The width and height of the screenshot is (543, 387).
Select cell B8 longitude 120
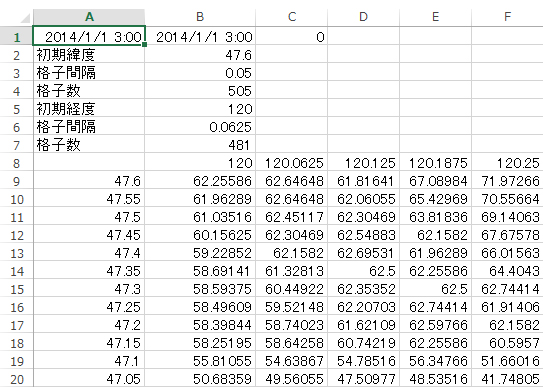[200, 163]
